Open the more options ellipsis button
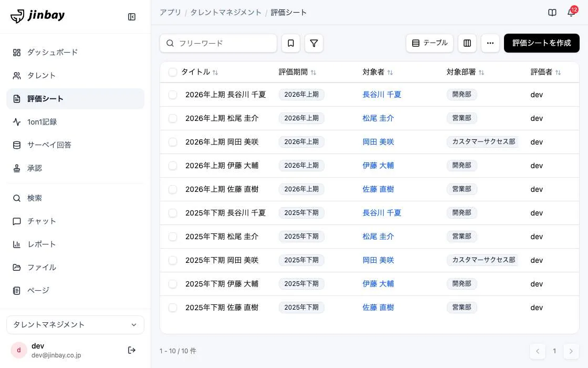588x368 pixels. [x=490, y=43]
